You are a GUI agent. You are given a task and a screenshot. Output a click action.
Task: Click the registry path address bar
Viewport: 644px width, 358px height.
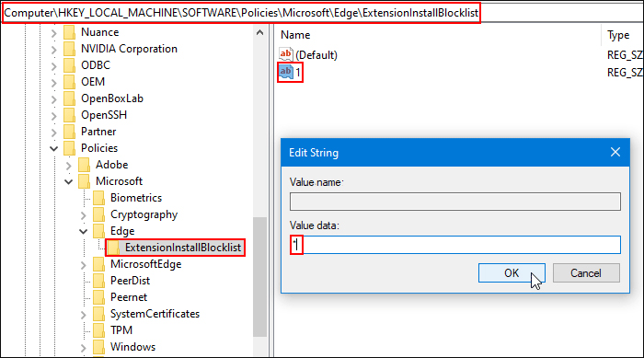coord(322,13)
